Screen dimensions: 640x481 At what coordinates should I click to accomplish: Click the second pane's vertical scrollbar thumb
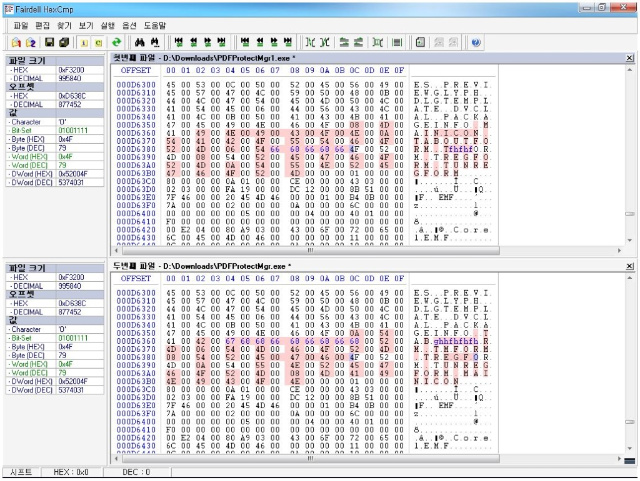[x=630, y=422]
